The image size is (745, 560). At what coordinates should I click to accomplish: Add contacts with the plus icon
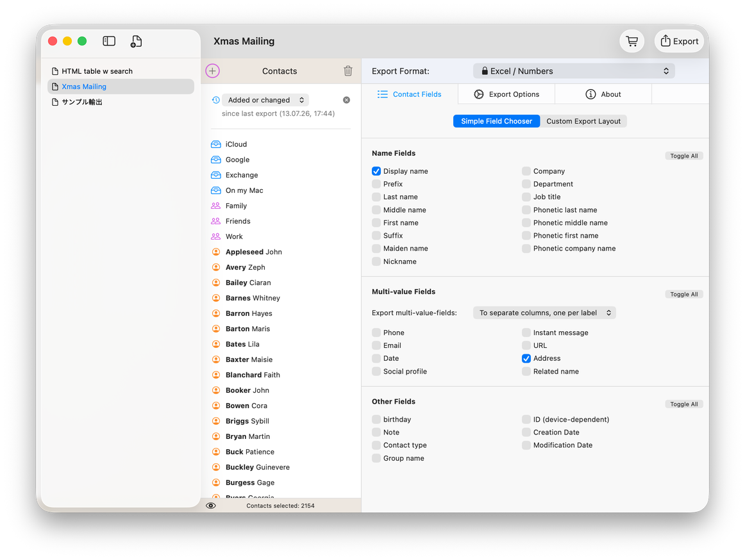click(x=212, y=70)
